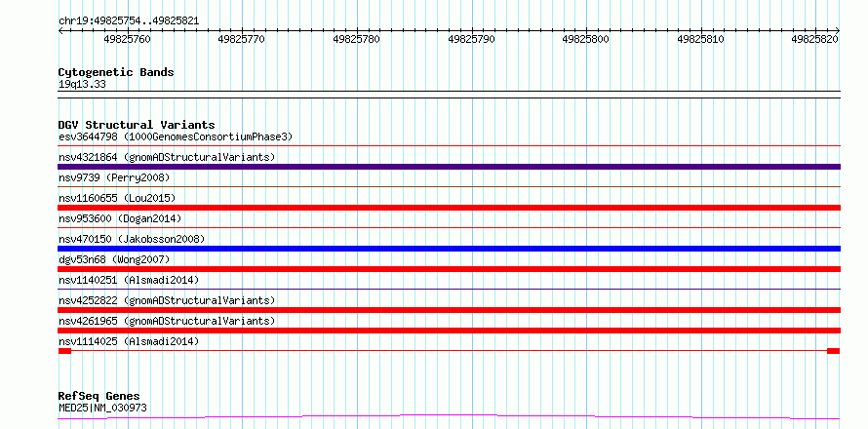Click the magenta MED25 gene track line

pos(449,416)
